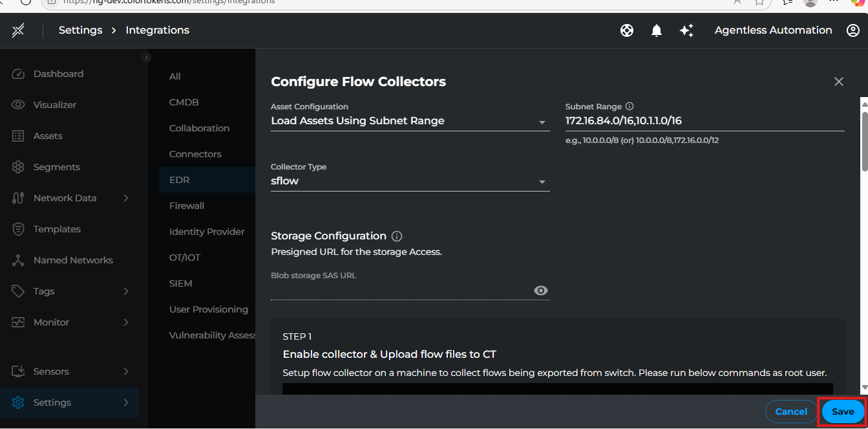Viewport: 868px width, 429px height.
Task: Select the SIEM integrations category
Action: click(x=180, y=283)
